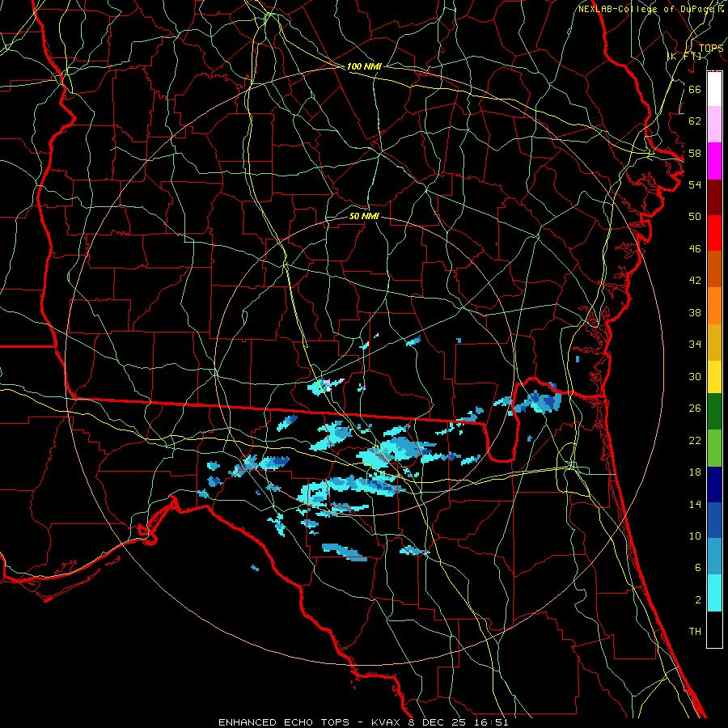Select the dark red legend swatch near 54
Image resolution: width=728 pixels, height=728 pixels.
714,197
